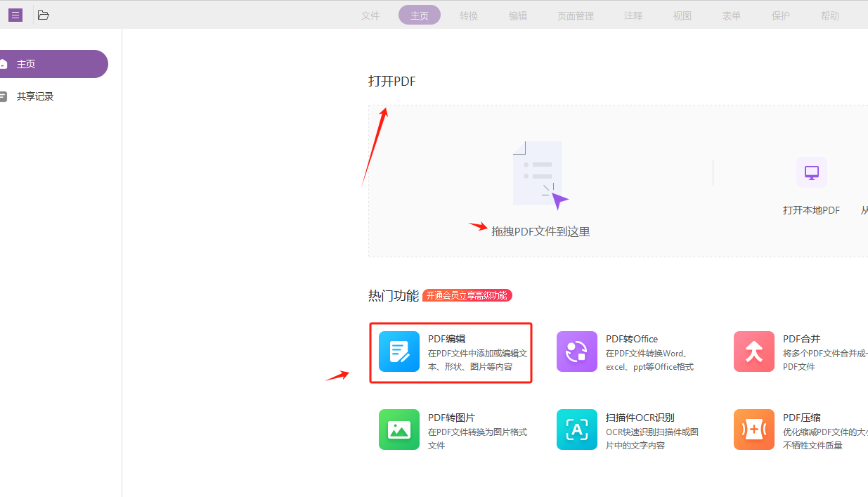868x497 pixels.
Task: Switch to the 页面管理 tab
Action: (x=575, y=15)
